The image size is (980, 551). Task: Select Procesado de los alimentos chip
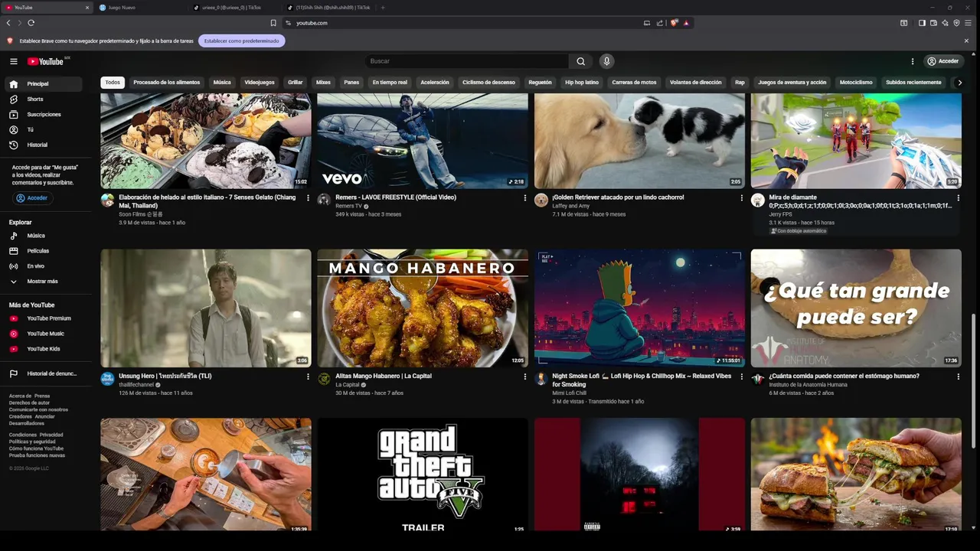click(166, 83)
